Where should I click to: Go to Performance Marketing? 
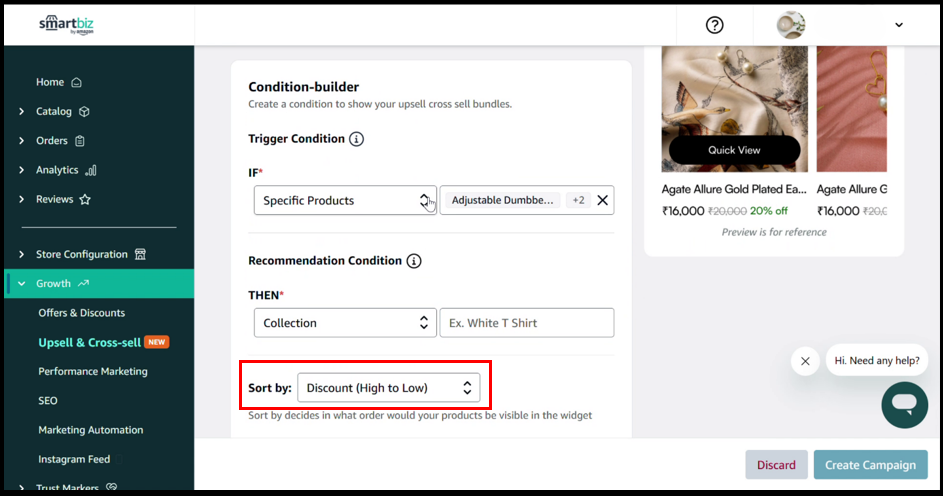point(93,371)
